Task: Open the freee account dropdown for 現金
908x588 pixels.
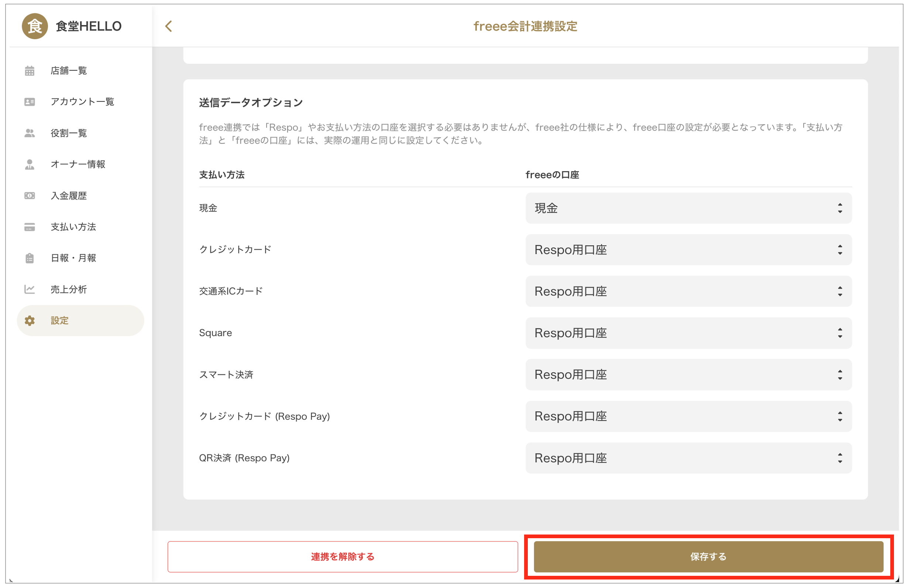Action: point(689,208)
